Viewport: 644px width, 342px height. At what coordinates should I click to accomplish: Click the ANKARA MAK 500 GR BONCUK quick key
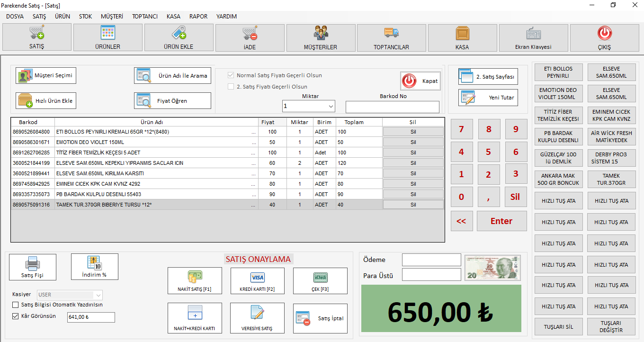tap(559, 179)
